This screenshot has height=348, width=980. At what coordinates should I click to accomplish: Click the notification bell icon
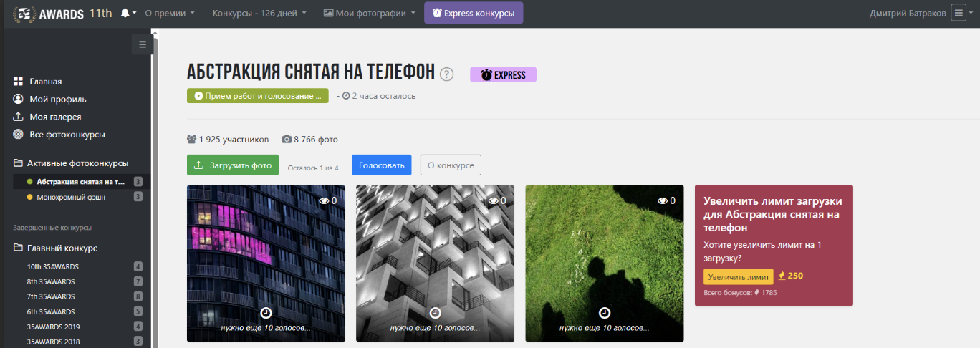pos(126,13)
